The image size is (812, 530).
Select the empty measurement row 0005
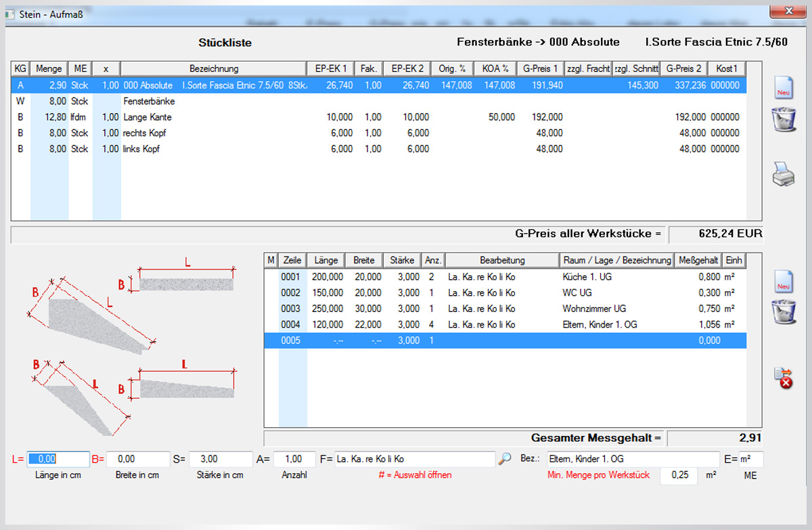pyautogui.click(x=505, y=340)
